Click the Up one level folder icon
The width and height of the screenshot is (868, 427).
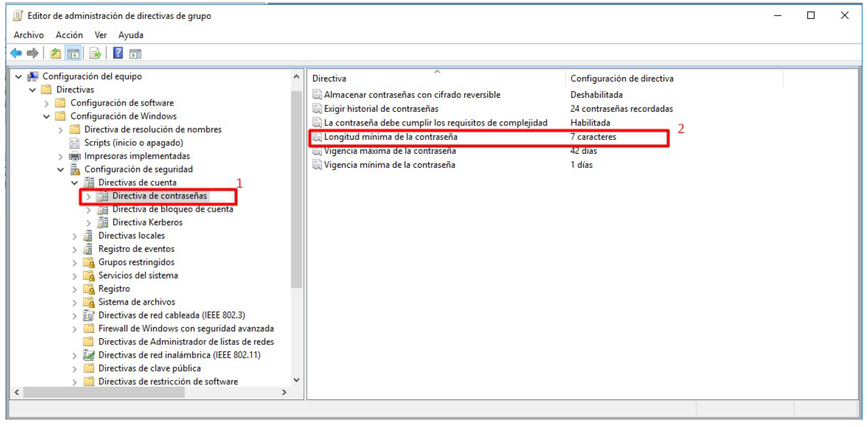56,54
